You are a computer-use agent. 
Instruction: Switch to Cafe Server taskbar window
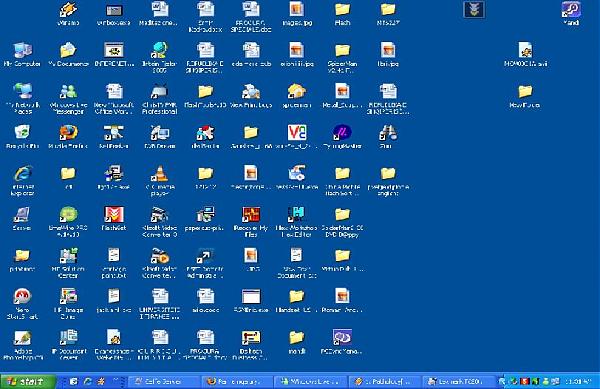pos(164,381)
